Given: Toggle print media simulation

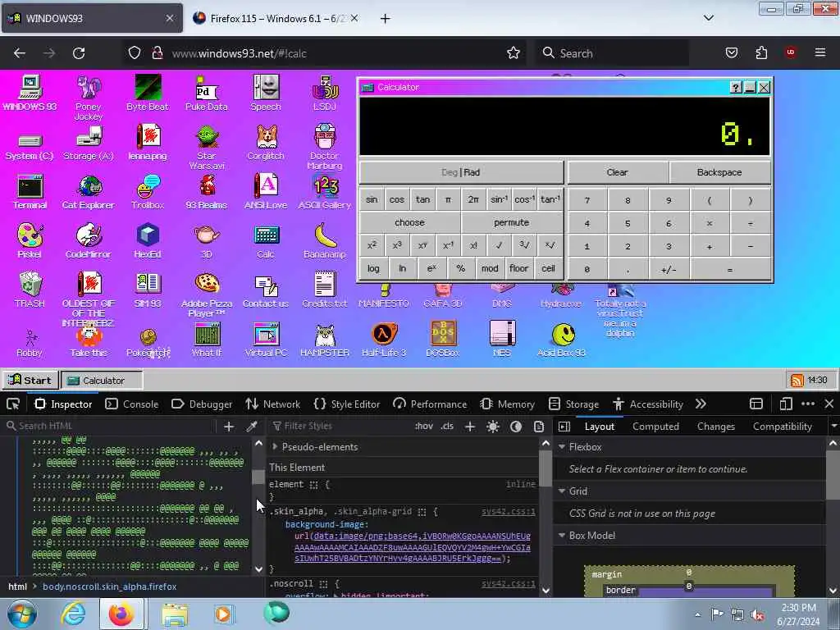Looking at the screenshot, I should pyautogui.click(x=539, y=427).
